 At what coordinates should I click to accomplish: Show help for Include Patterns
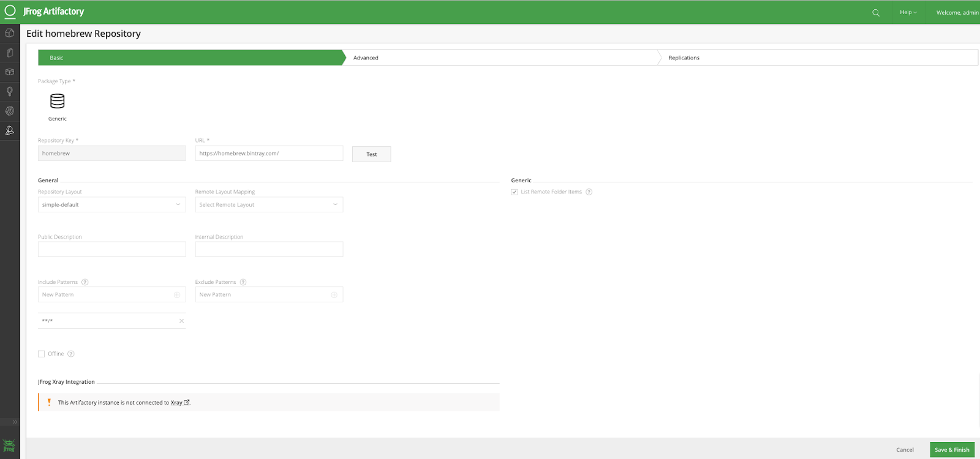pos(85,282)
